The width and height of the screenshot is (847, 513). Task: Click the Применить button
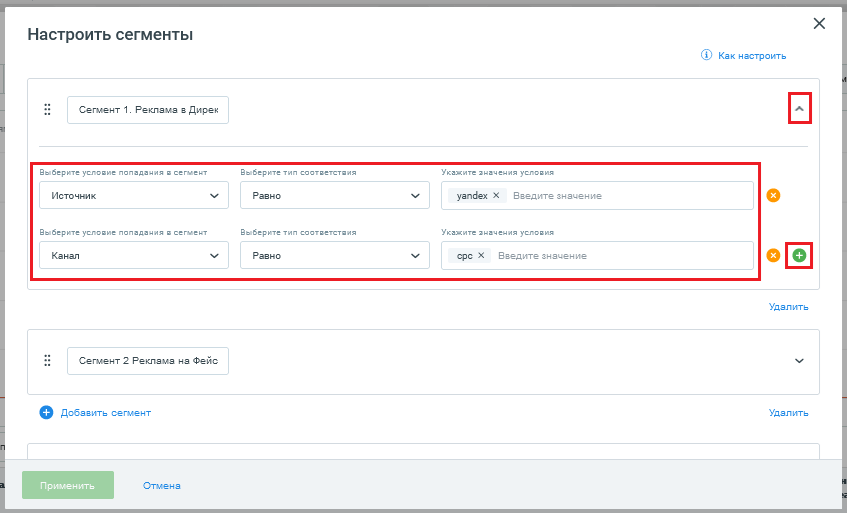point(68,485)
